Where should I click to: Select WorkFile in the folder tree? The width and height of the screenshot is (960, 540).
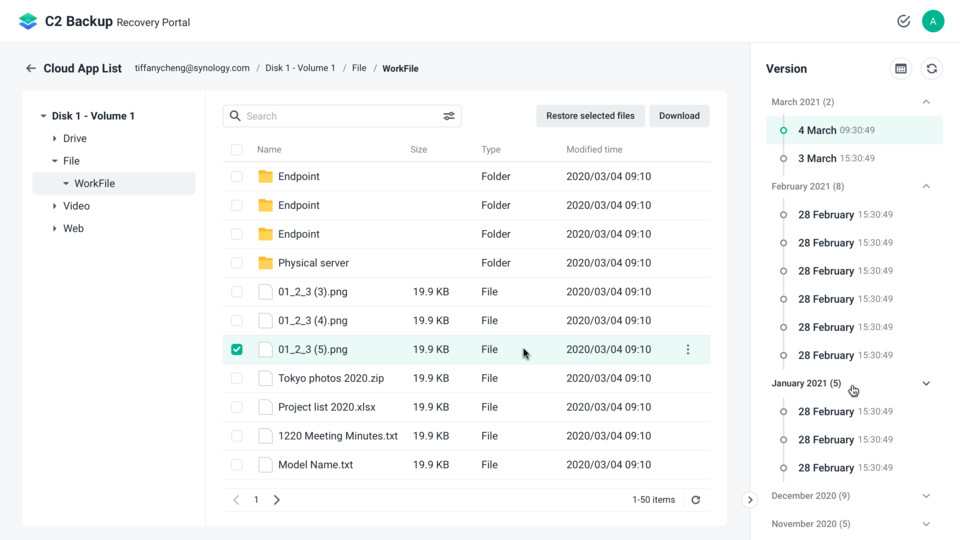point(114,184)
